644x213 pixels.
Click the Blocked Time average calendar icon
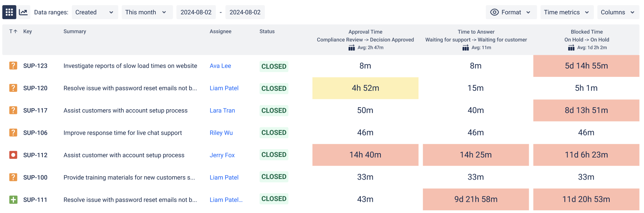tap(571, 48)
